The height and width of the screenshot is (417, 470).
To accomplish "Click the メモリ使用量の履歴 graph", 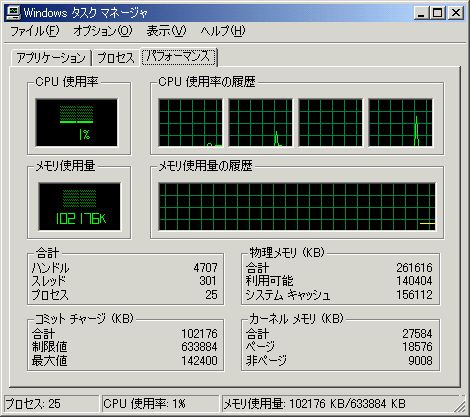I will tap(297, 206).
